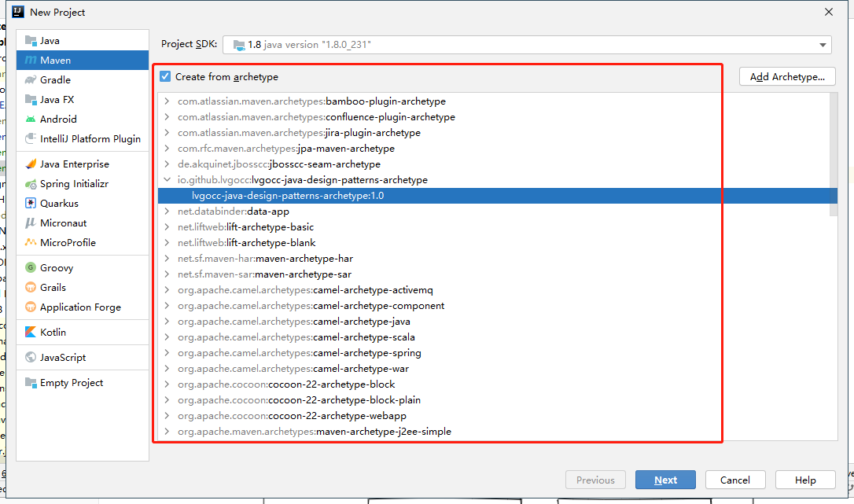Select camel-archetype-scala archetype
854x504 pixels.
click(x=296, y=337)
